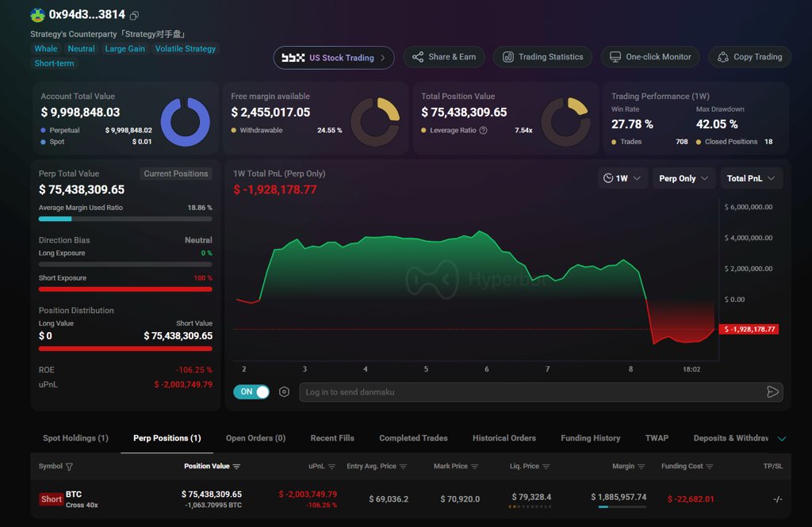Sort by Liq. Price column icon
The height and width of the screenshot is (527, 812).
[x=546, y=467]
